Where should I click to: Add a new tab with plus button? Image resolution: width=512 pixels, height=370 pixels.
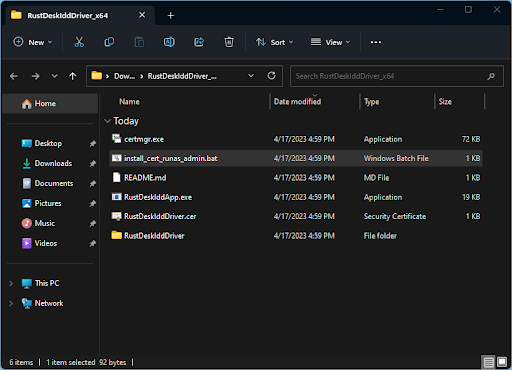point(171,15)
